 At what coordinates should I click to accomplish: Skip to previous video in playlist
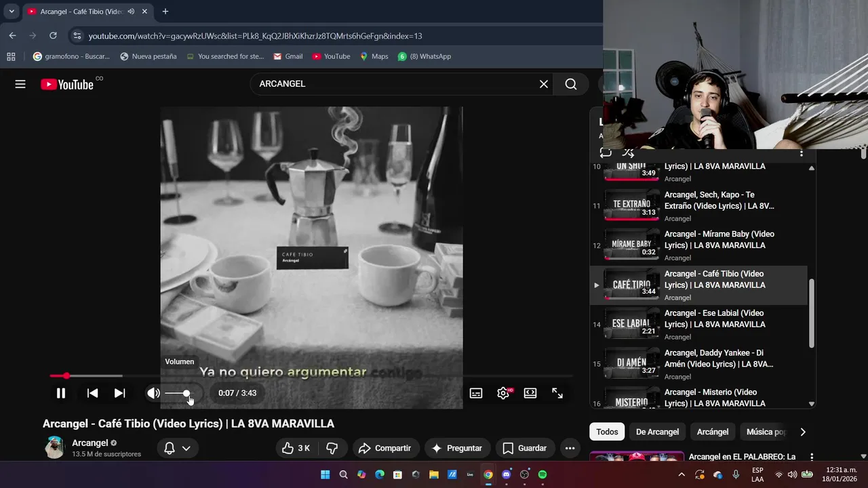pyautogui.click(x=93, y=393)
